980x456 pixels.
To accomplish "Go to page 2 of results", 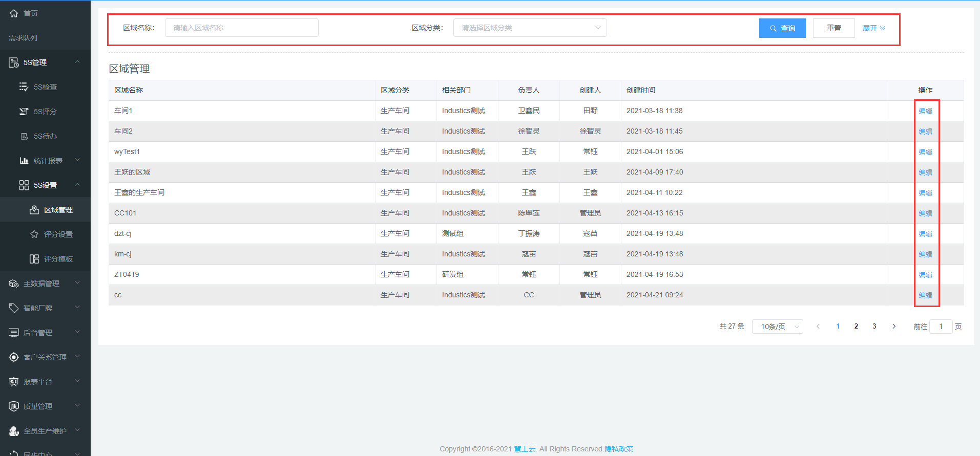I will pyautogui.click(x=856, y=327).
